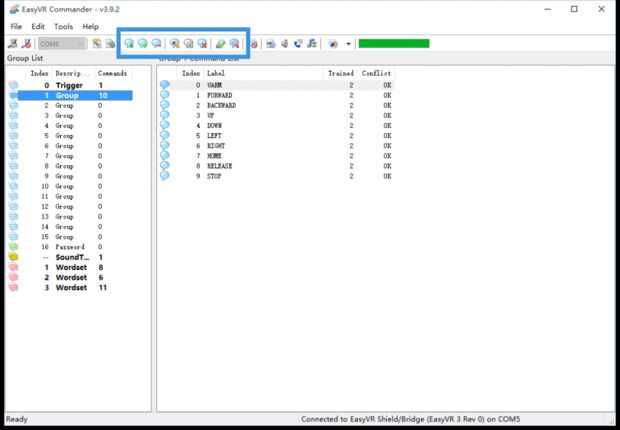Click the Trained column header
The image size is (620, 430).
tap(341, 73)
